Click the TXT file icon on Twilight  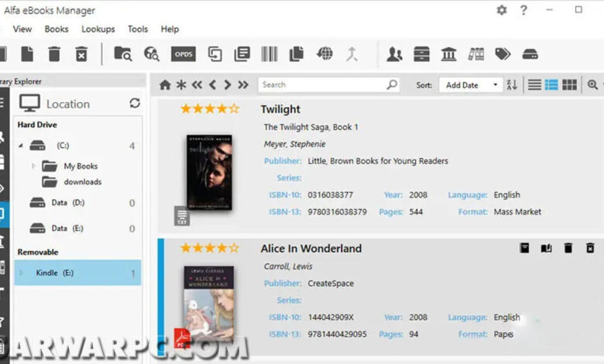tap(182, 216)
